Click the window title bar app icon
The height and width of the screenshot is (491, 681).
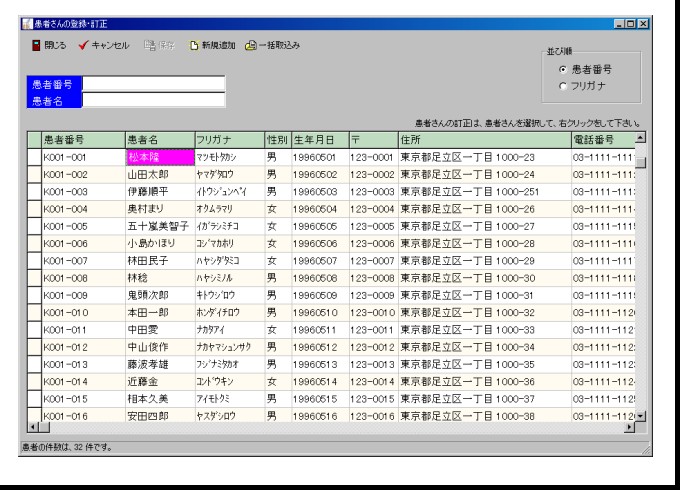(x=27, y=24)
